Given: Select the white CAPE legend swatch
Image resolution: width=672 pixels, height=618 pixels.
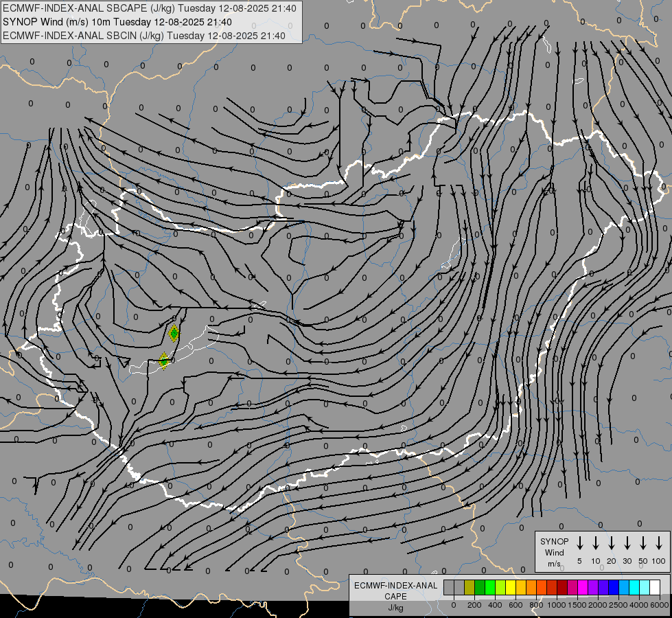Looking at the screenshot, I should tap(656, 587).
